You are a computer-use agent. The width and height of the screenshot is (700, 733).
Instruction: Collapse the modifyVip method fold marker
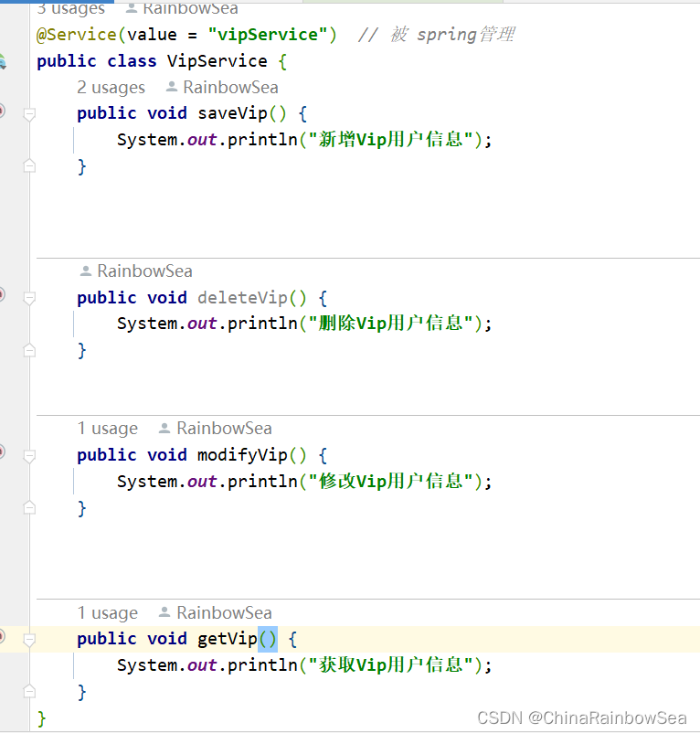pos(29,456)
